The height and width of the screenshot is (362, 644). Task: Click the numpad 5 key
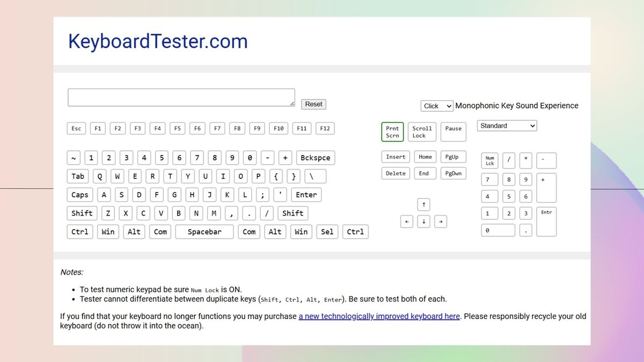pos(509,197)
